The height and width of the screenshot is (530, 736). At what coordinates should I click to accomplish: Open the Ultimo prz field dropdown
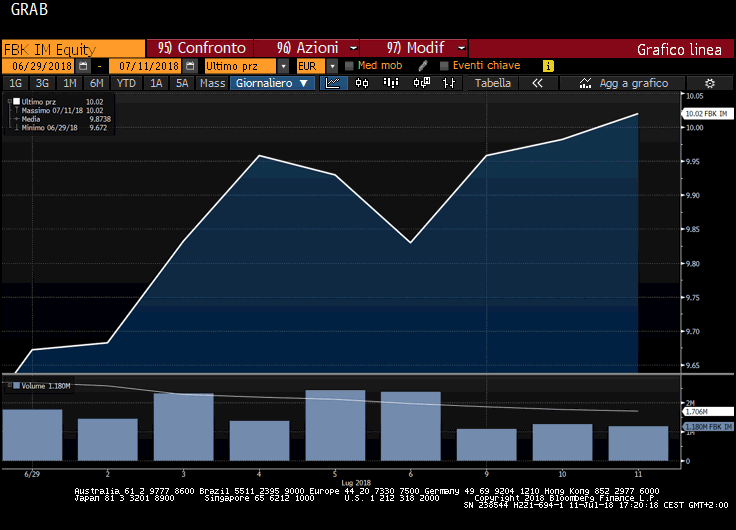(284, 66)
